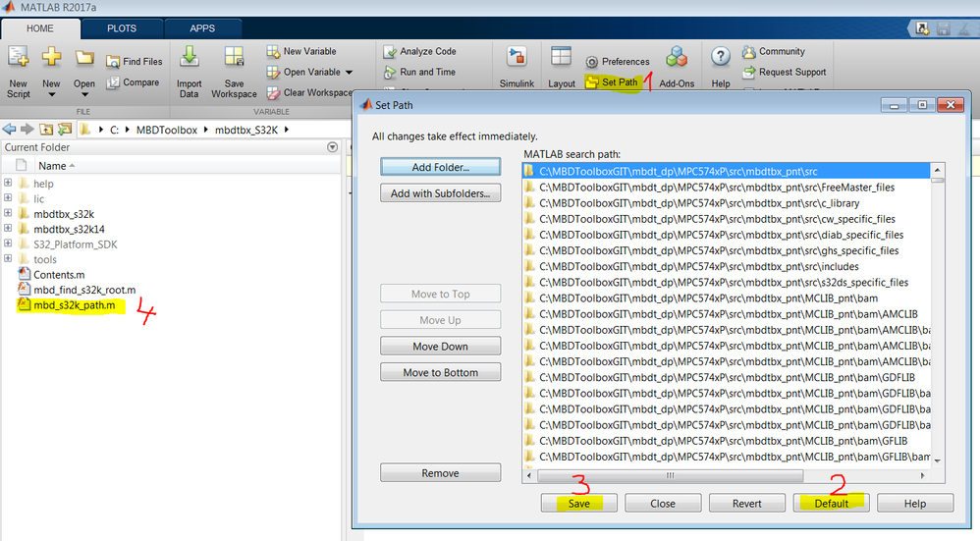The image size is (980, 541).
Task: Click the Help question mark icon
Action: tap(721, 58)
